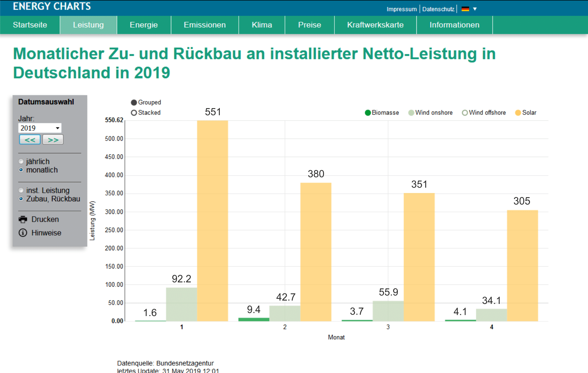Viewport: 588px width, 373px height.
Task: Toggle the Biomasse legend marker
Action: coord(368,113)
